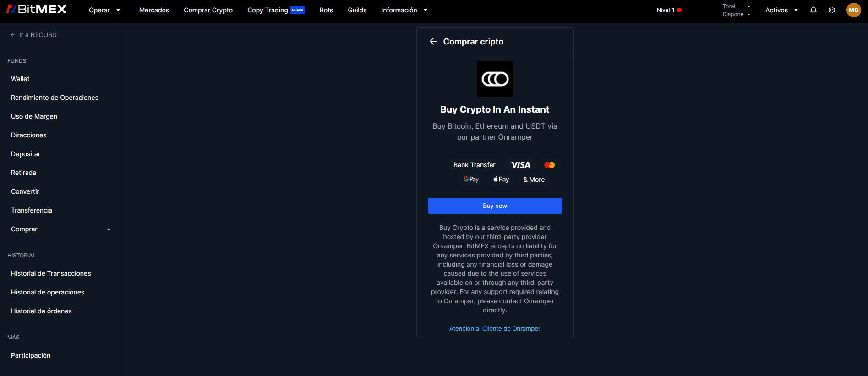Image resolution: width=868 pixels, height=376 pixels.
Task: Open Bots in the top menu
Action: [326, 10]
